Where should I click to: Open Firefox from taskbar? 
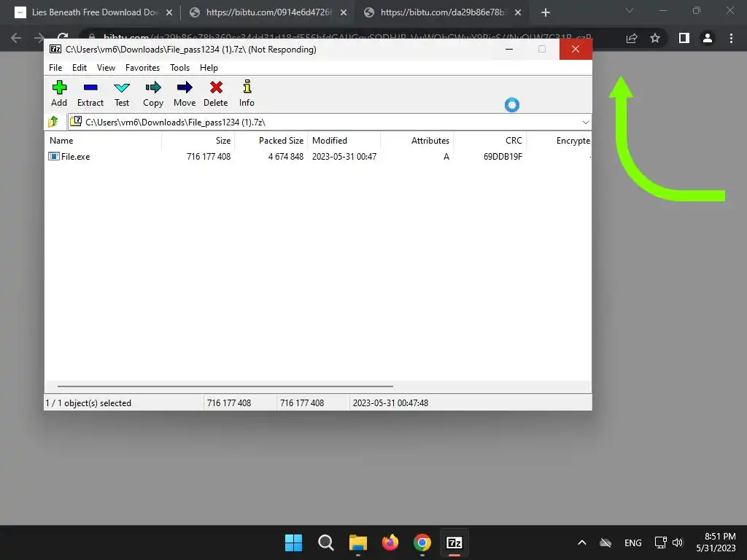(x=390, y=542)
